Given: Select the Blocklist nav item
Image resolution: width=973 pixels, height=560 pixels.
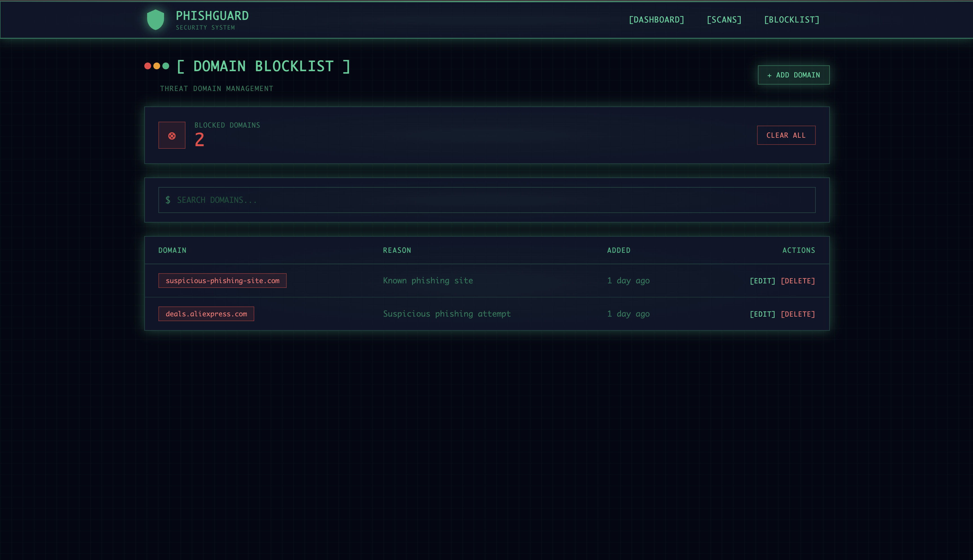Looking at the screenshot, I should coord(791,20).
